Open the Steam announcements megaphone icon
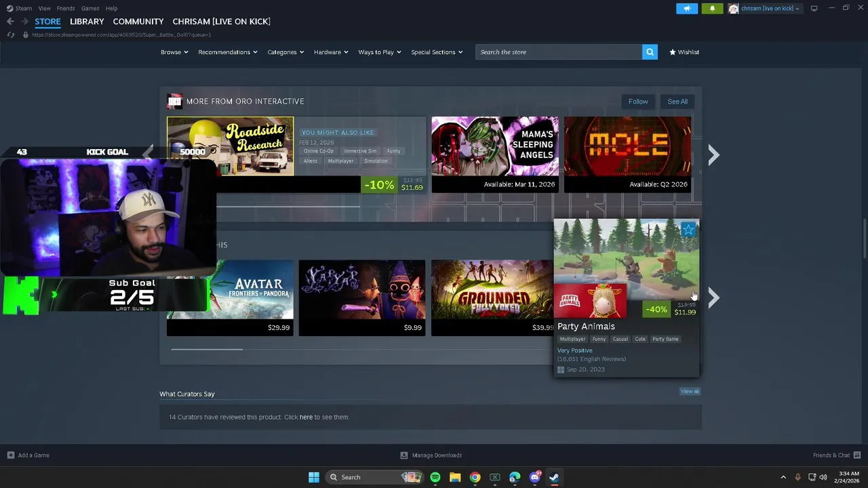 687,8
